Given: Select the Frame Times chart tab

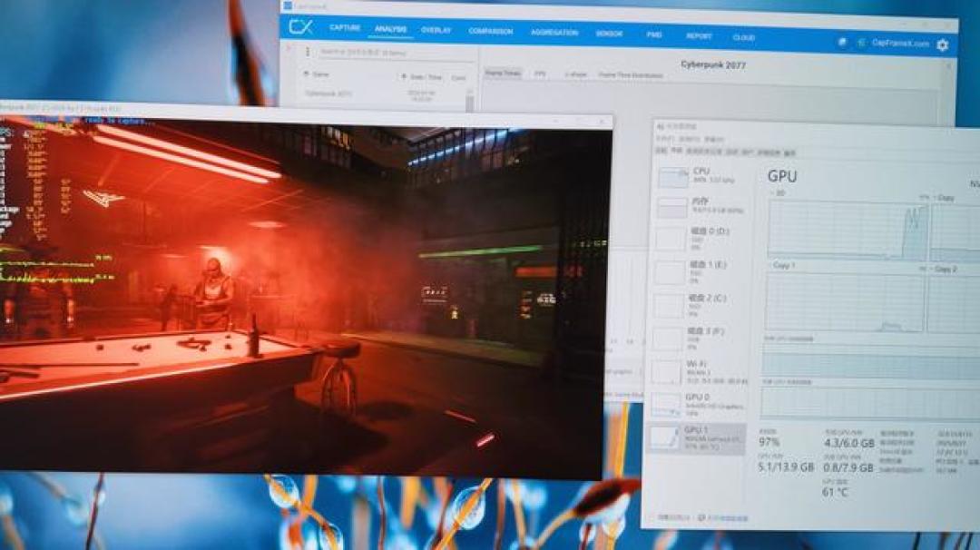Looking at the screenshot, I should pos(503,74).
